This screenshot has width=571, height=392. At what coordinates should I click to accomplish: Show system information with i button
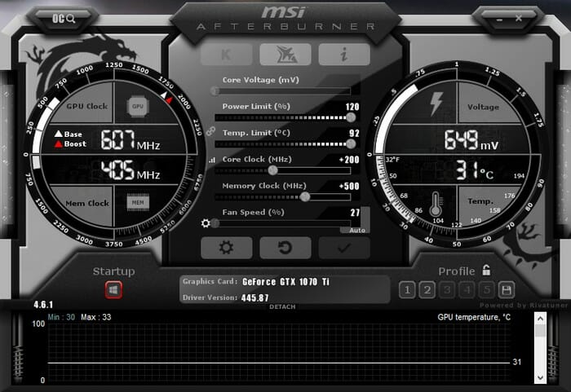(344, 55)
